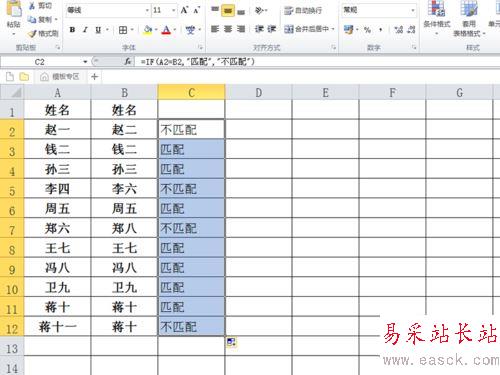Open the font color dropdown arrow
Viewport: 500px width, 375px height.
pos(175,30)
